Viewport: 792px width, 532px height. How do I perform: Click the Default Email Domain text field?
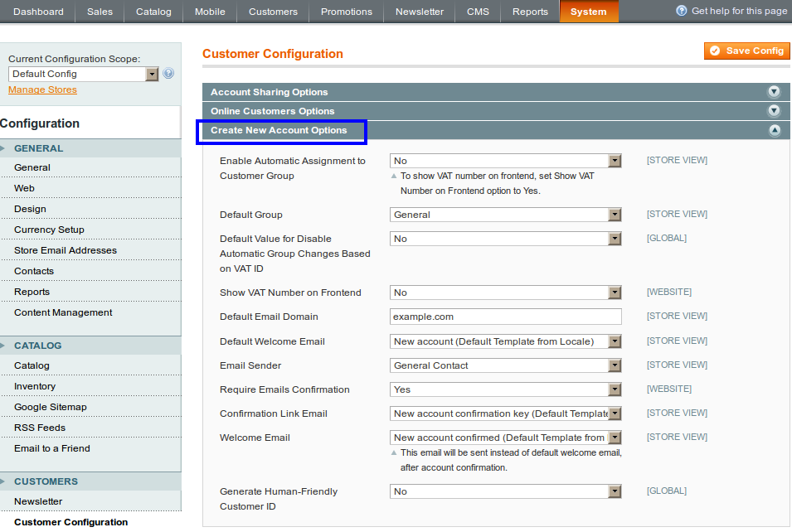click(505, 317)
